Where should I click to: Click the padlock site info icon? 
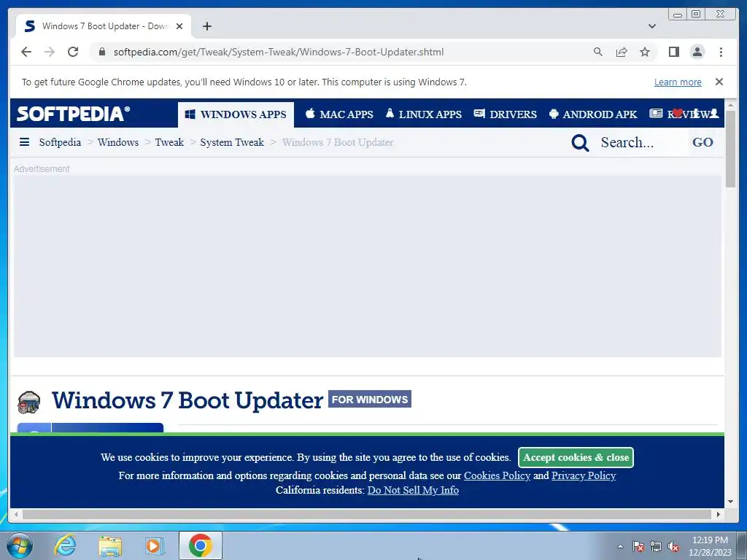(102, 52)
